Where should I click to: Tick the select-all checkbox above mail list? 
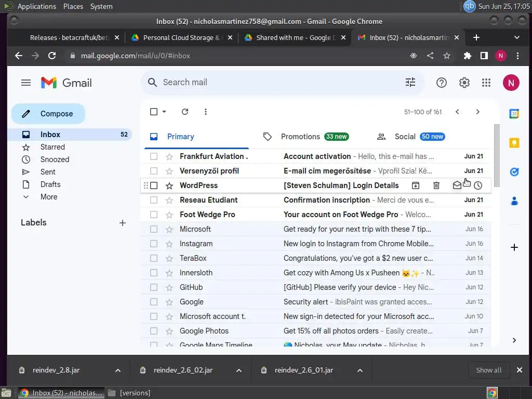154,112
